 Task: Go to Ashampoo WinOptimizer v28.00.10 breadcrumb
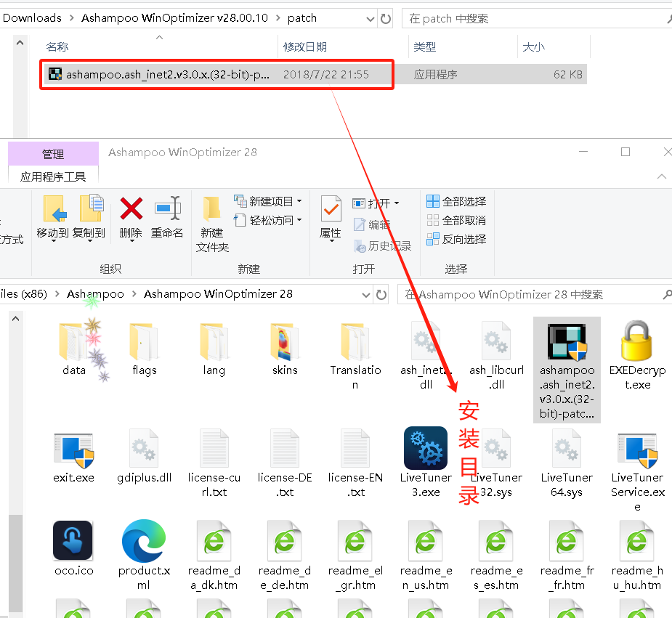pos(174,18)
